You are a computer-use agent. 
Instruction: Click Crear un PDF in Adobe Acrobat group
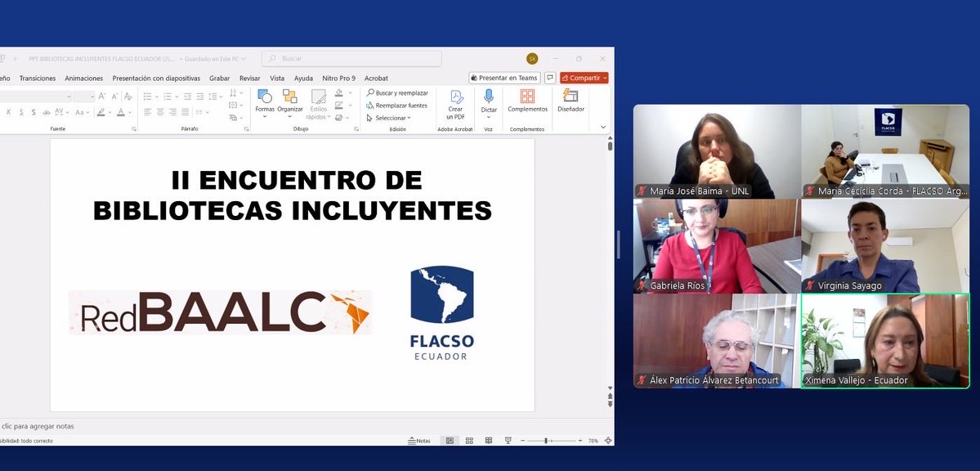click(455, 104)
